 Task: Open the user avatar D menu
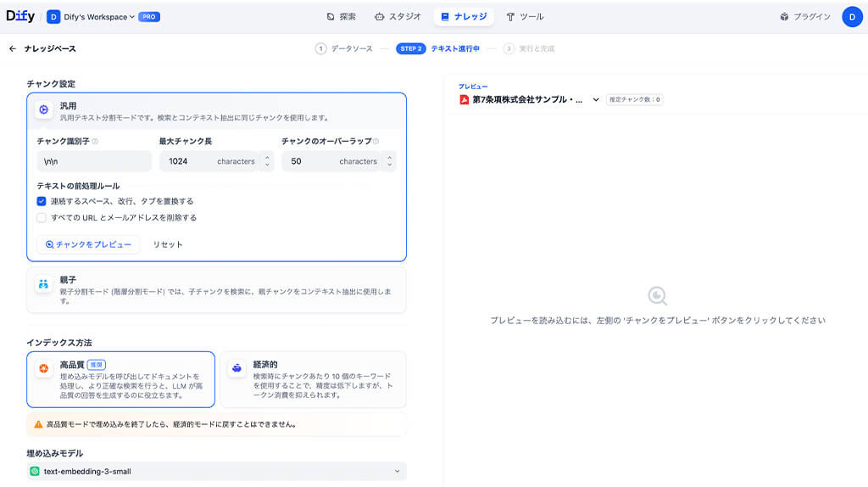(851, 16)
